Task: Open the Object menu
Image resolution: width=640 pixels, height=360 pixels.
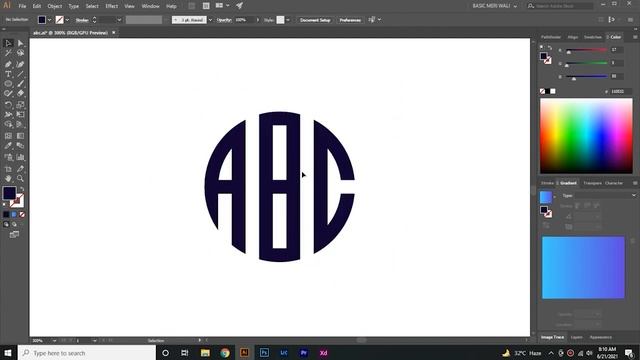Action: click(54, 6)
